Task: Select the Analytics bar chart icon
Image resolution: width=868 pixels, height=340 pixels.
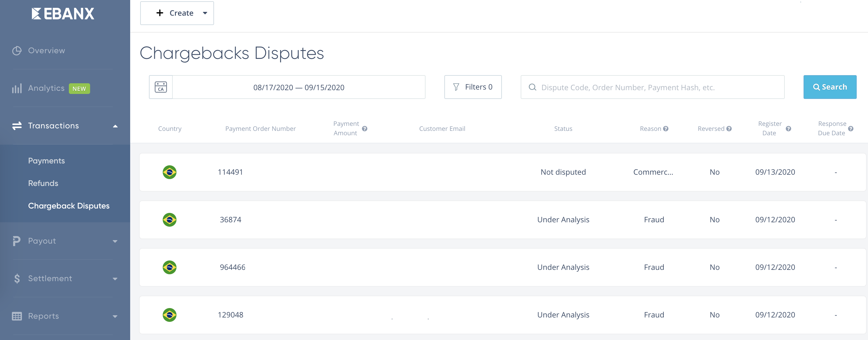Action: [17, 88]
